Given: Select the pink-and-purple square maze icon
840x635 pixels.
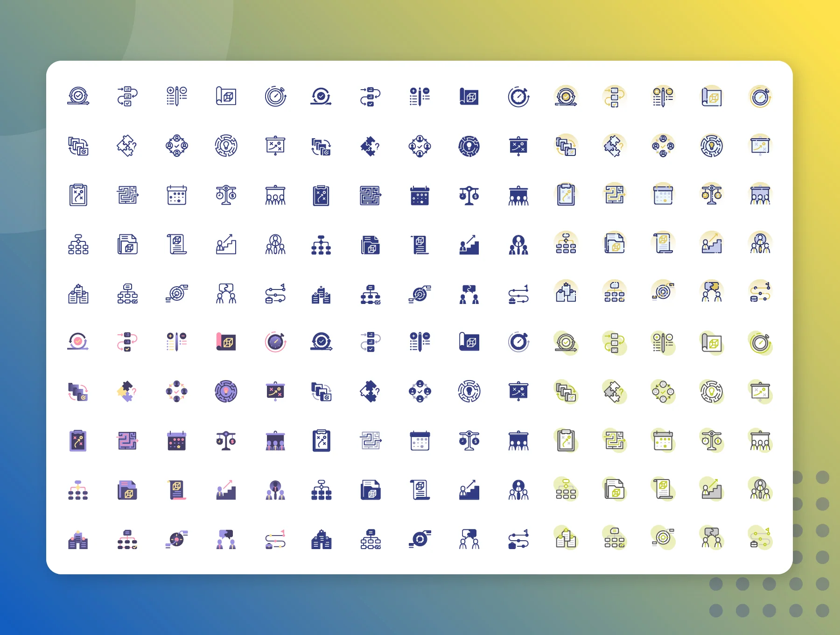Looking at the screenshot, I should click(x=127, y=441).
